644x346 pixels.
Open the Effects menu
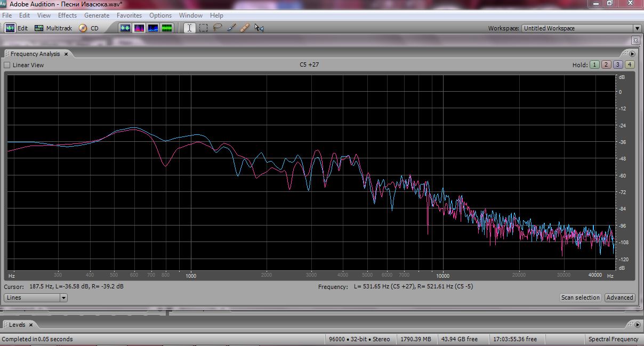67,15
